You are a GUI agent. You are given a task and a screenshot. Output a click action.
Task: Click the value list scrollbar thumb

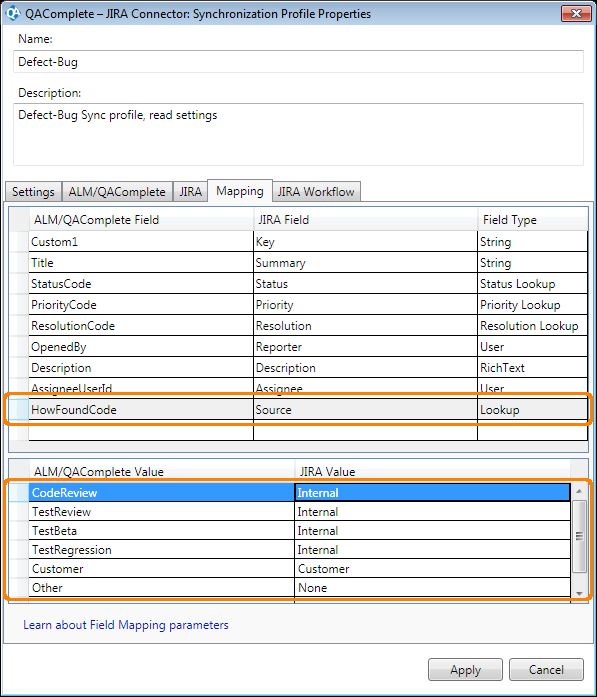click(x=579, y=537)
